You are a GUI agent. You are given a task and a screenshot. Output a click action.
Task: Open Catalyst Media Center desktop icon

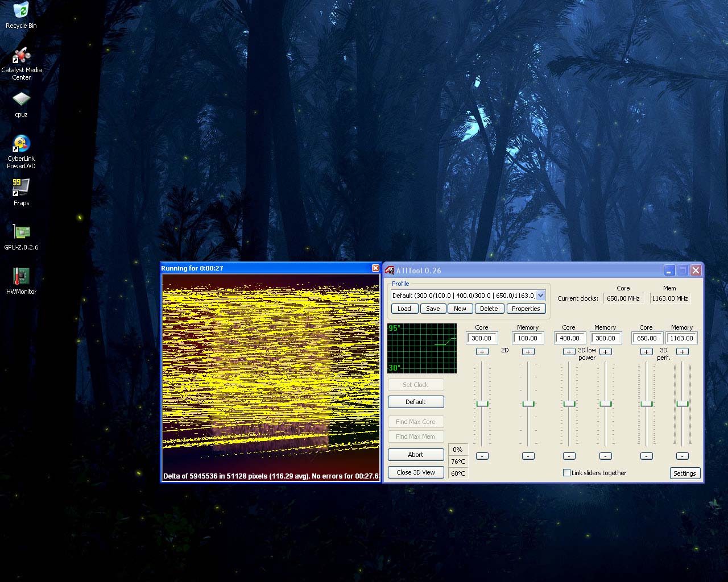pyautogui.click(x=22, y=64)
